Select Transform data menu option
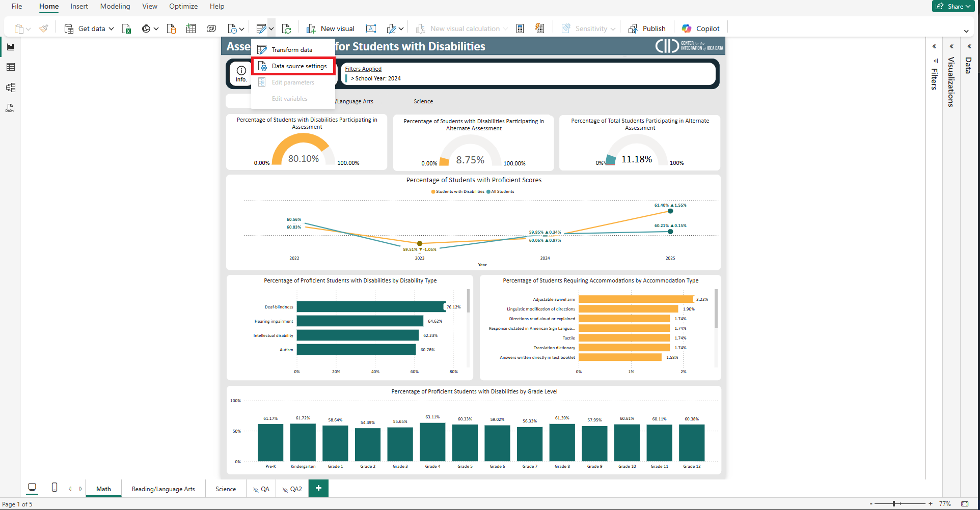 coord(291,50)
